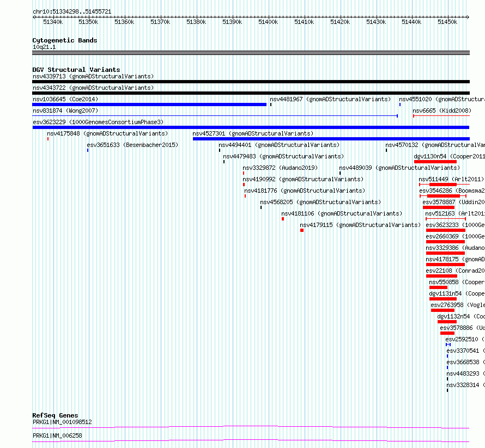Click dgv1130n54 variant label
Viewport: 485px width, 448px height.
449,156
